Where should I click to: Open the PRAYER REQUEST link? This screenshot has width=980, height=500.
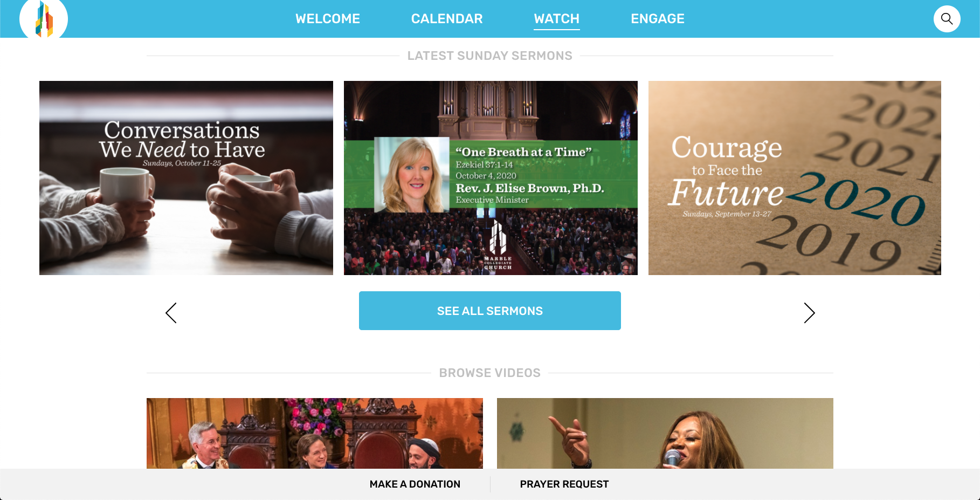click(x=564, y=484)
